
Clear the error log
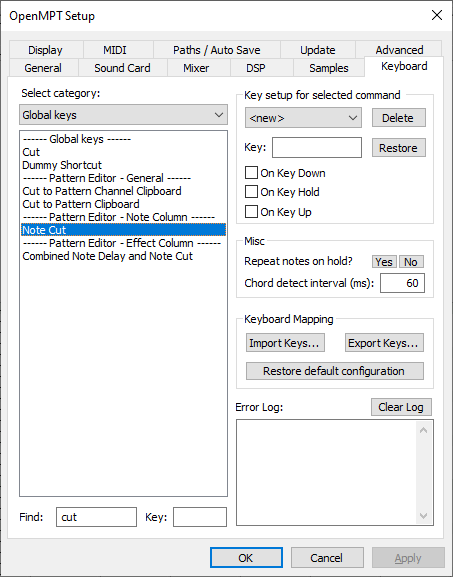[401, 407]
